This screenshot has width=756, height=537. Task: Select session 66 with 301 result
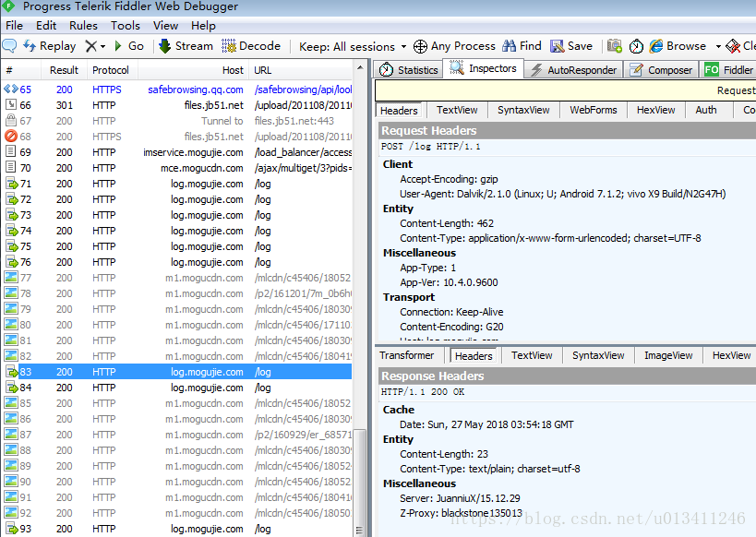pos(177,105)
